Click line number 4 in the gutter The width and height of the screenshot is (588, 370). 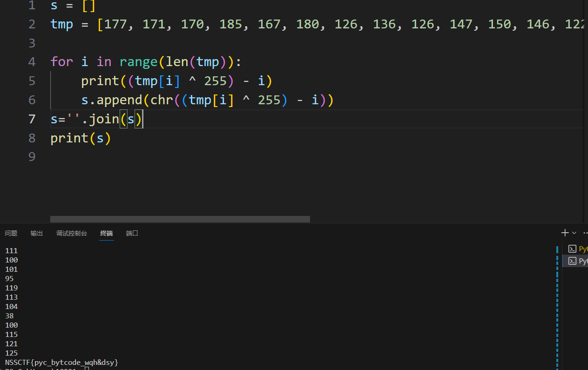pyautogui.click(x=32, y=62)
